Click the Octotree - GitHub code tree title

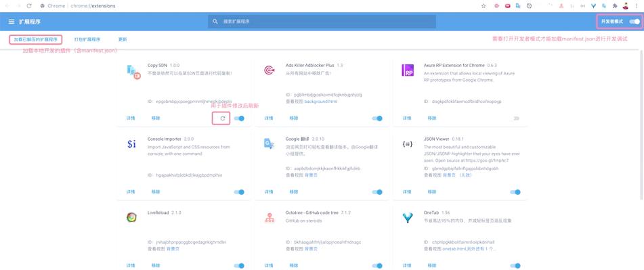click(312, 212)
